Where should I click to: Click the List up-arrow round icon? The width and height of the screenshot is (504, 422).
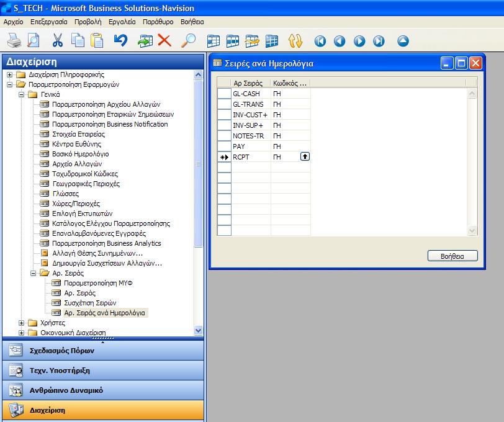[403, 41]
